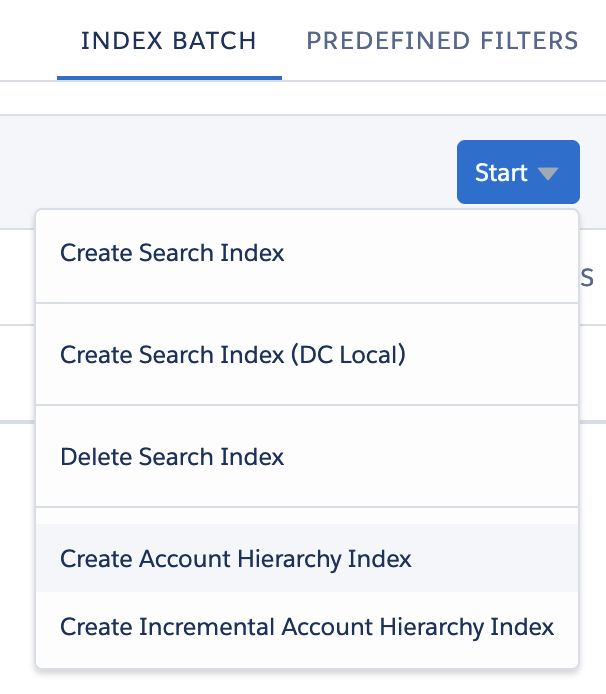Click the gray triangle beside Start
This screenshot has width=606, height=694.
(548, 173)
